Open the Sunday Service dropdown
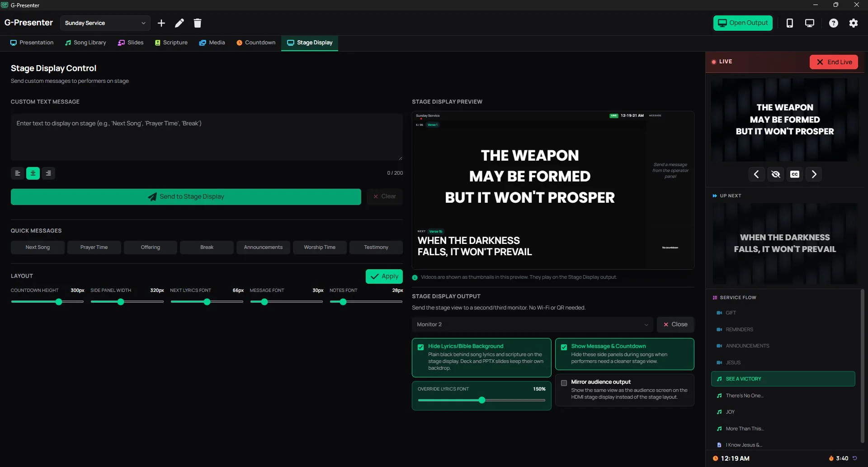The height and width of the screenshot is (467, 868). point(105,23)
